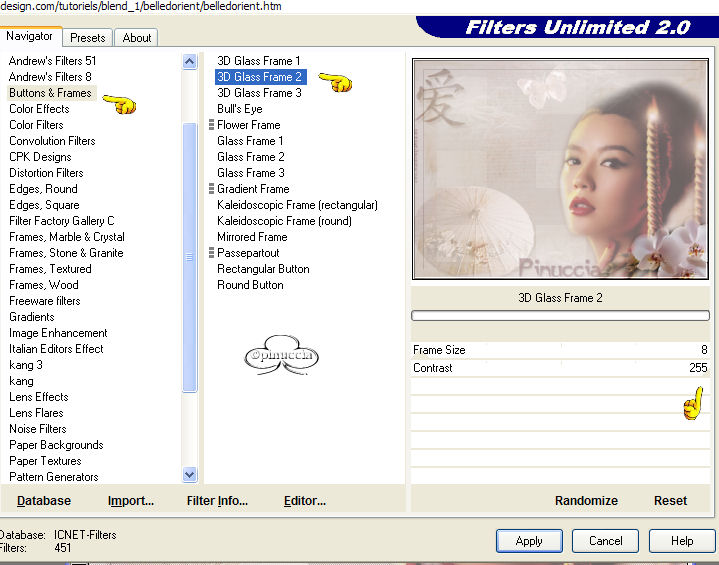719x565 pixels.
Task: Select the 3D Glass Frame 2 filter
Action: (x=260, y=77)
